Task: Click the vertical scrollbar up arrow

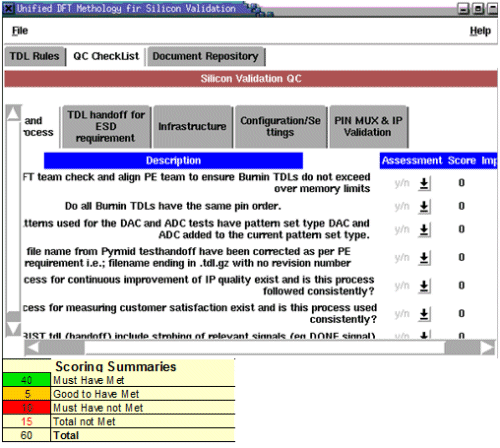Action: pyautogui.click(x=13, y=113)
